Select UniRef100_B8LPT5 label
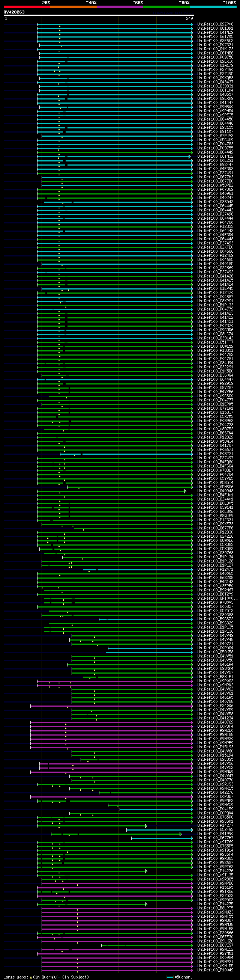Viewport: 240px width, 980px height. pos(215,908)
